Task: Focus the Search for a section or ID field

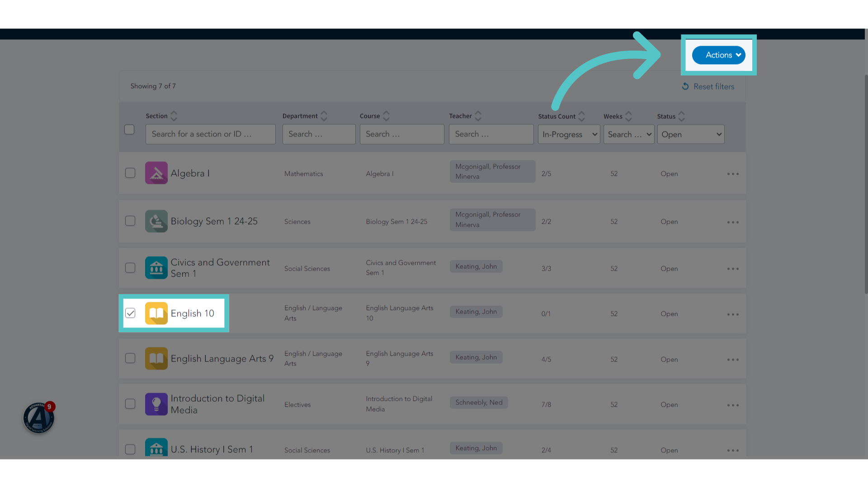Action: tap(211, 134)
